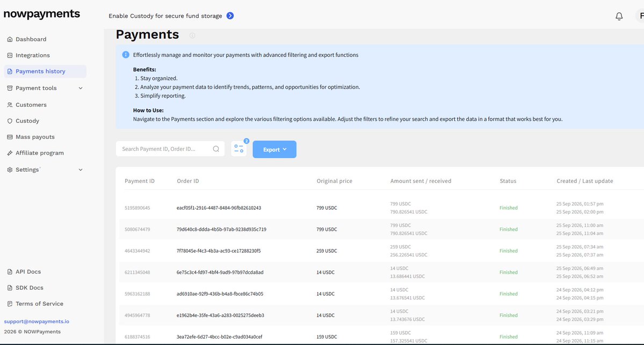Expand the Settings chevron
The image size is (644, 345).
click(81, 170)
